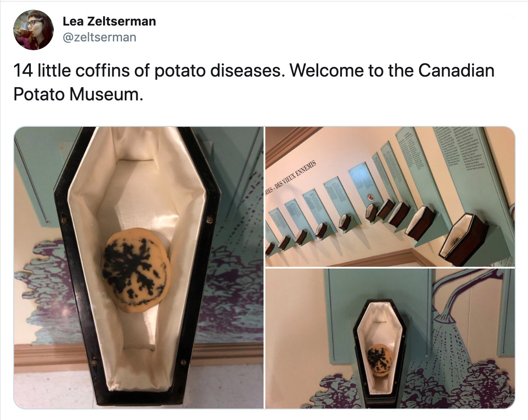Click the diseased potato in the large photo
Viewport: 528px width, 420px height.
point(135,270)
